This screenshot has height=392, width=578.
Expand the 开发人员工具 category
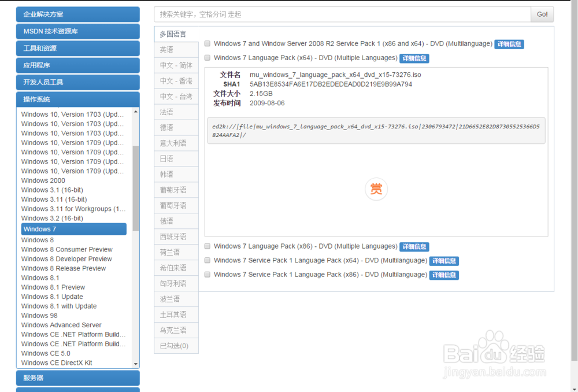[x=78, y=82]
